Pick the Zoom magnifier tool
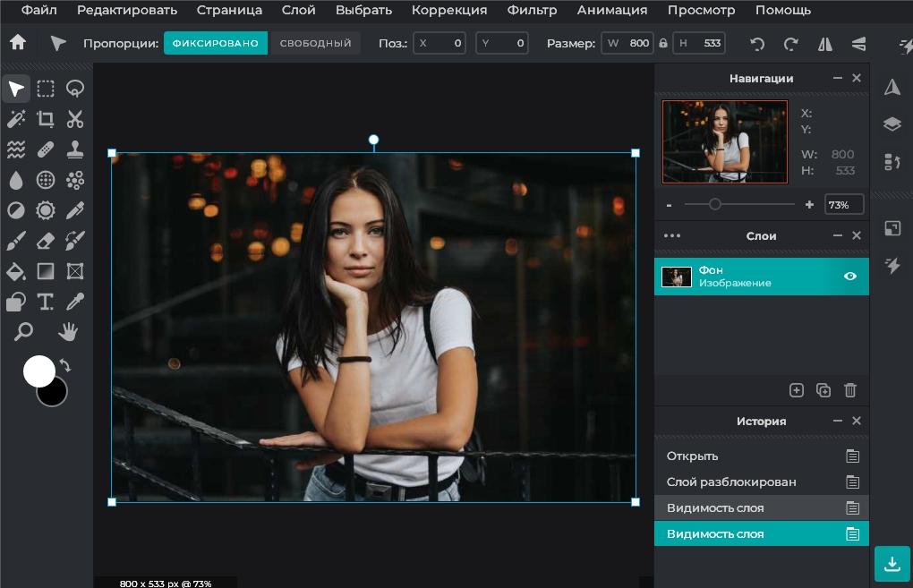The height and width of the screenshot is (588, 913). pyautogui.click(x=23, y=332)
